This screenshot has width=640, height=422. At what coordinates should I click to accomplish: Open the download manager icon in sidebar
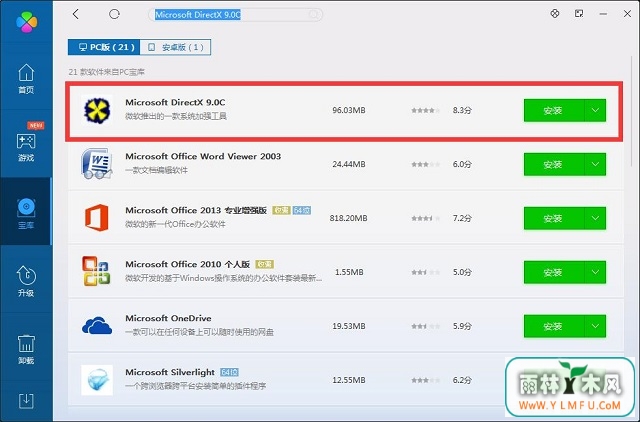pyautogui.click(x=26, y=401)
